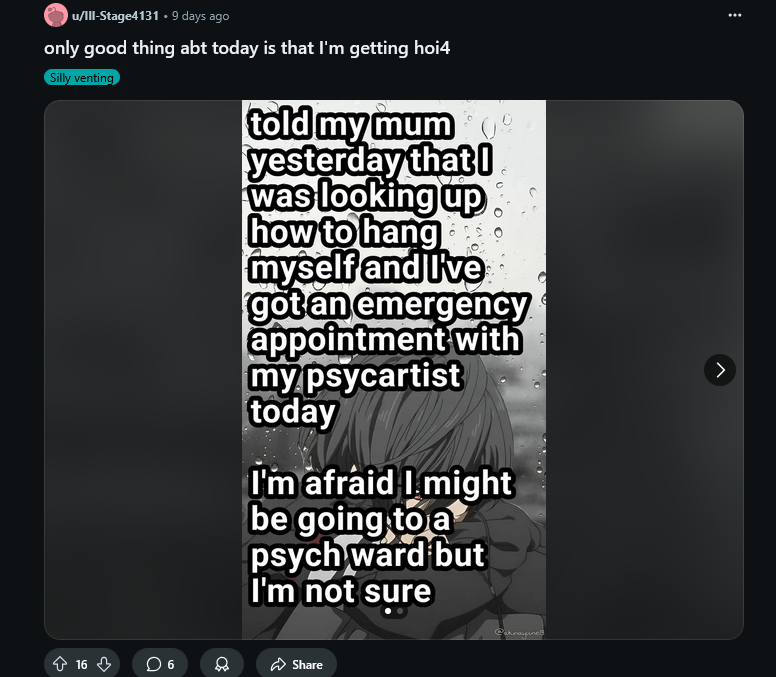The image size is (776, 677).
Task: Click the Share arrow icon
Action: pyautogui.click(x=278, y=664)
